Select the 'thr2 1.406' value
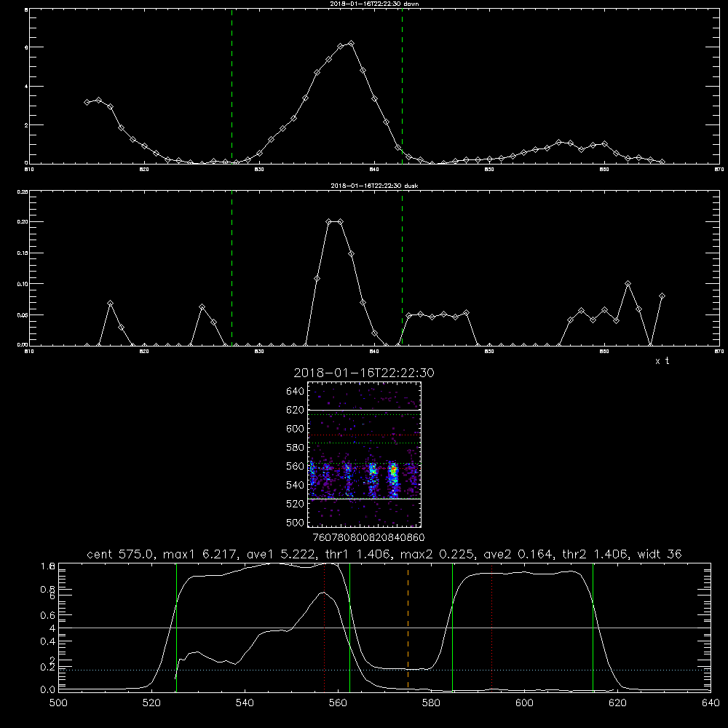 pos(596,554)
